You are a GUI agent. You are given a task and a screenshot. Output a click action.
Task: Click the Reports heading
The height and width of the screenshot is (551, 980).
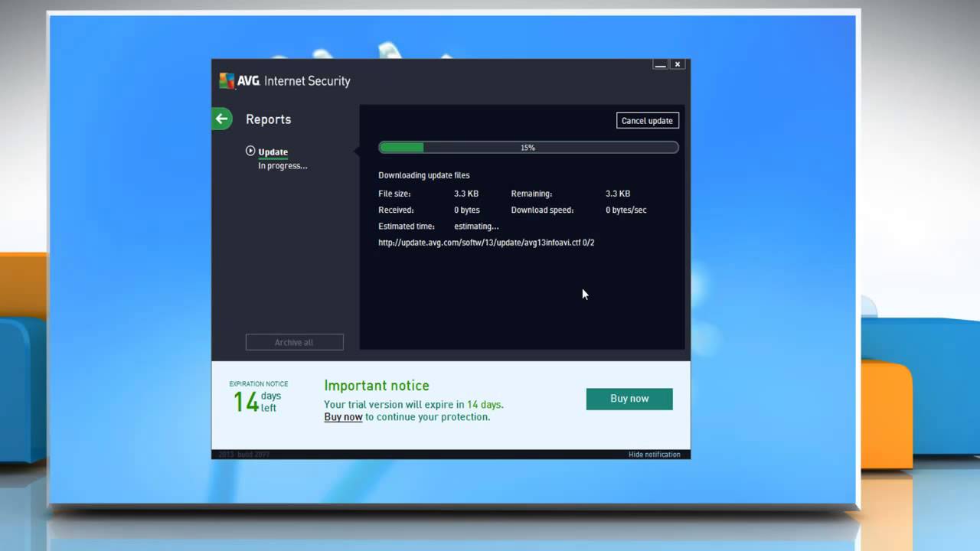(268, 119)
